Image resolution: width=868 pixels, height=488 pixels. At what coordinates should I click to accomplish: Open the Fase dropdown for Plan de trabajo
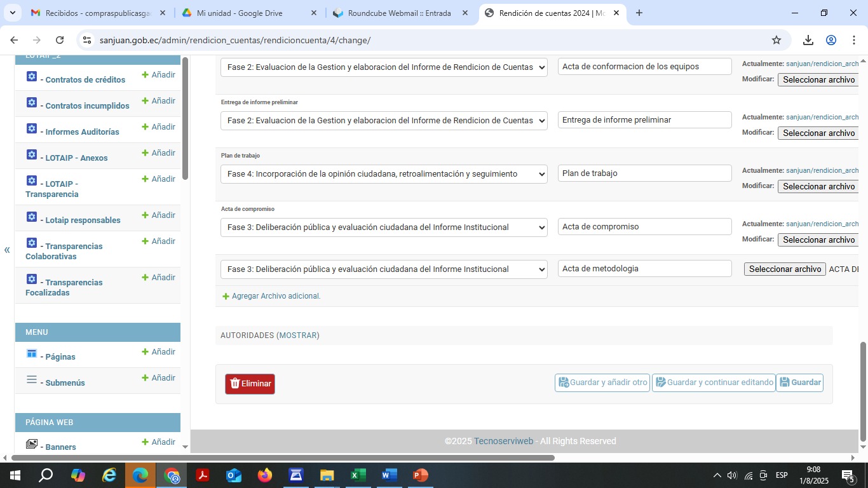point(384,174)
